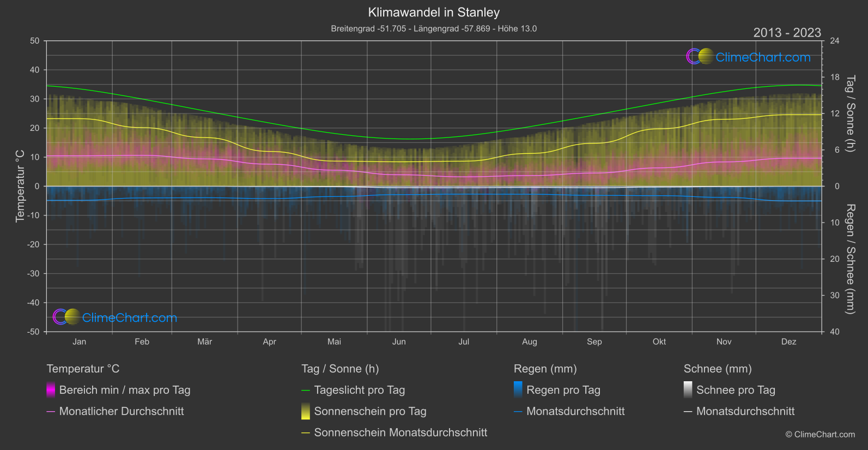Click the Regen (mm) legend heading
The height and width of the screenshot is (450, 868).
point(545,369)
